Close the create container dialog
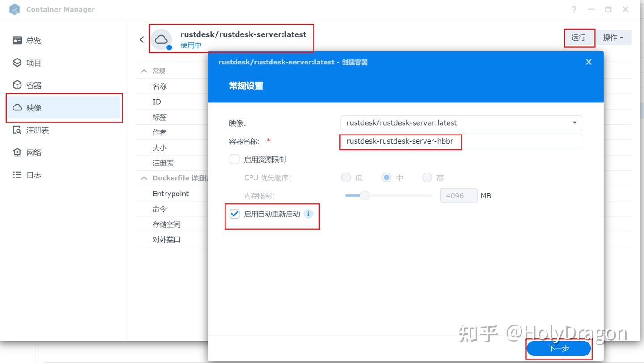 [x=589, y=62]
